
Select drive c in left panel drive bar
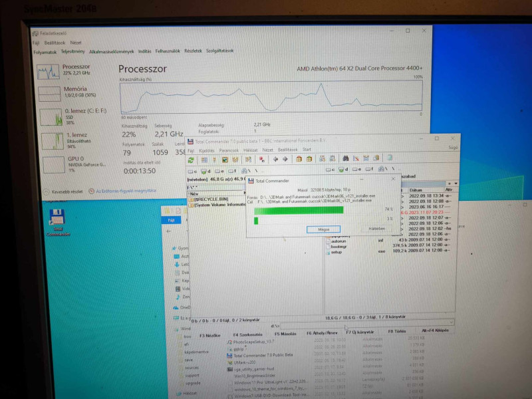[192, 172]
